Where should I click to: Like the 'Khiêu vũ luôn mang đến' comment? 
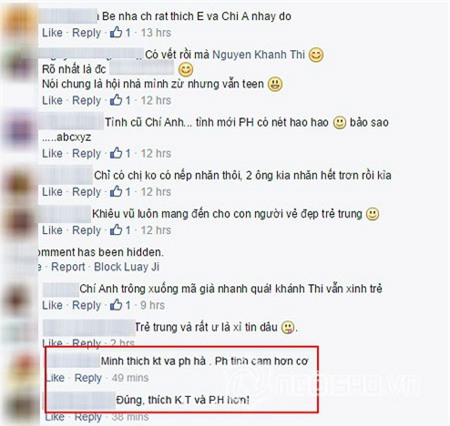(x=52, y=230)
